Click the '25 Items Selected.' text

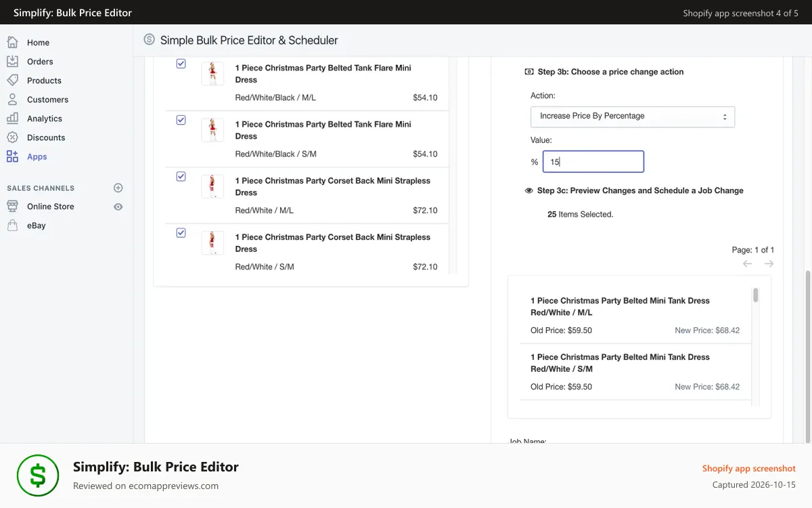pyautogui.click(x=580, y=215)
